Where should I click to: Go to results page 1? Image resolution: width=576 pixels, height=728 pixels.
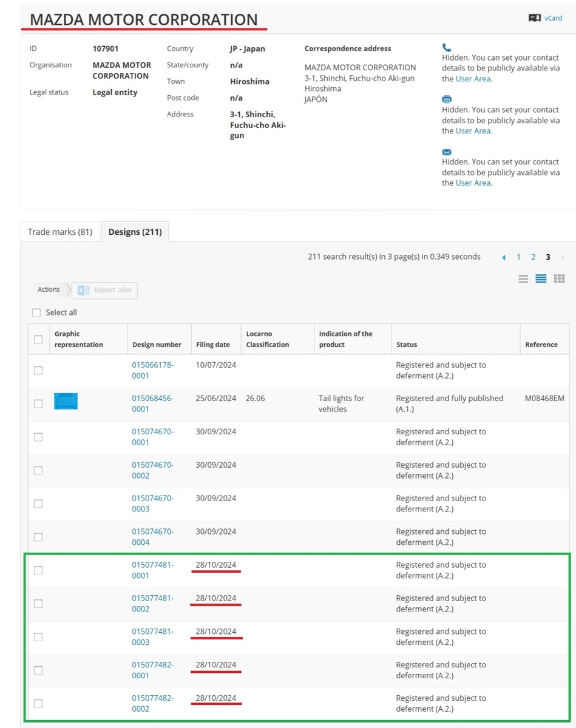click(x=518, y=257)
